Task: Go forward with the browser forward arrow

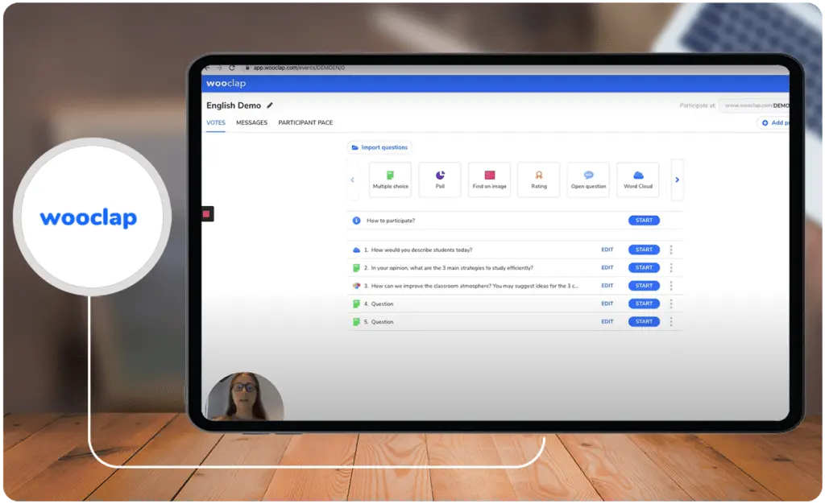Action: (x=219, y=68)
